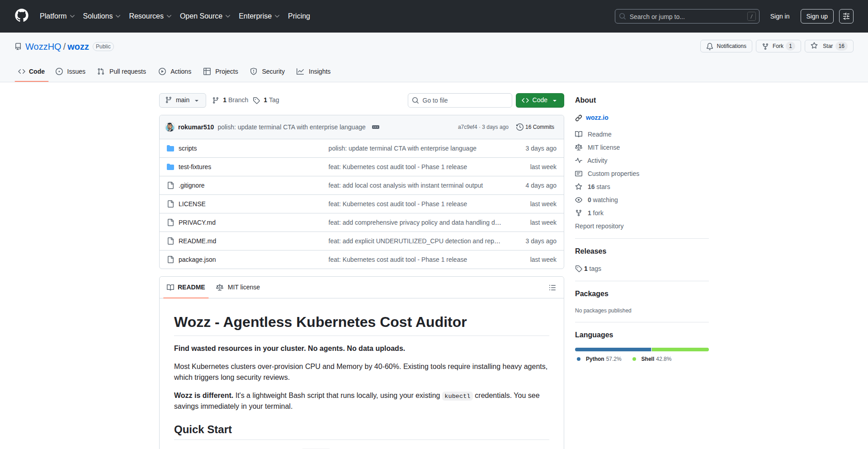Image resolution: width=868 pixels, height=449 pixels.
Task: Open the main branch selector dropdown
Action: click(182, 100)
